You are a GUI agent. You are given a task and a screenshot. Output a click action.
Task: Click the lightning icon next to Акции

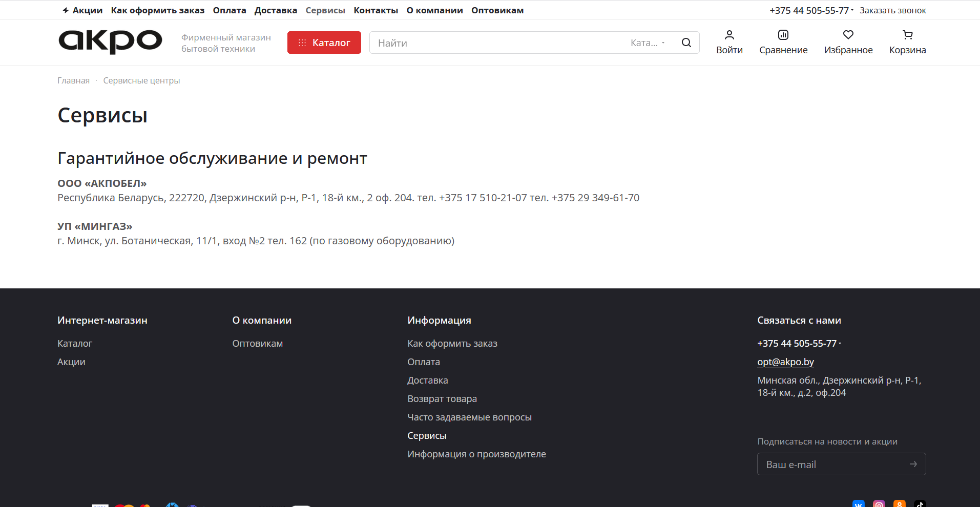click(65, 10)
